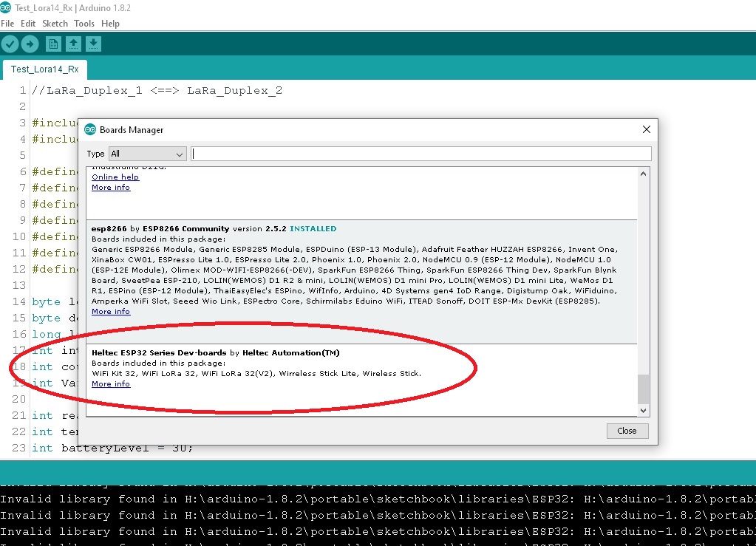Image resolution: width=756 pixels, height=546 pixels.
Task: Click code line 23 'int batteryLevel'
Action: pyautogui.click(x=112, y=448)
